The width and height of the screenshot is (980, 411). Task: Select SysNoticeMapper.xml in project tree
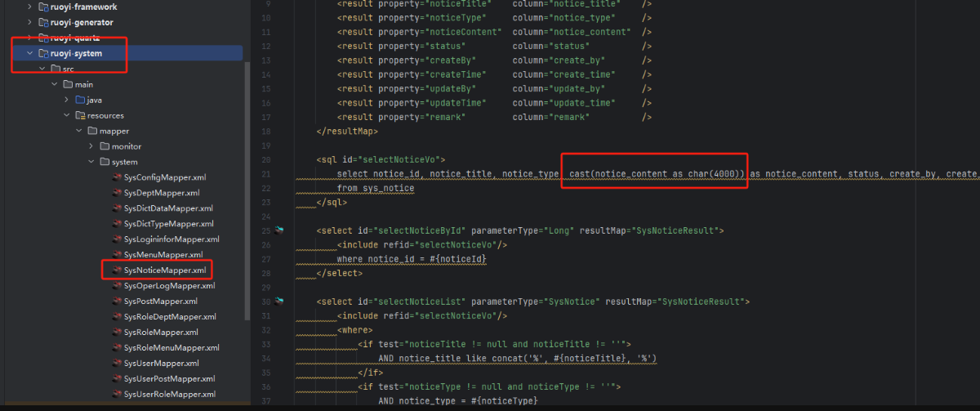click(x=165, y=270)
